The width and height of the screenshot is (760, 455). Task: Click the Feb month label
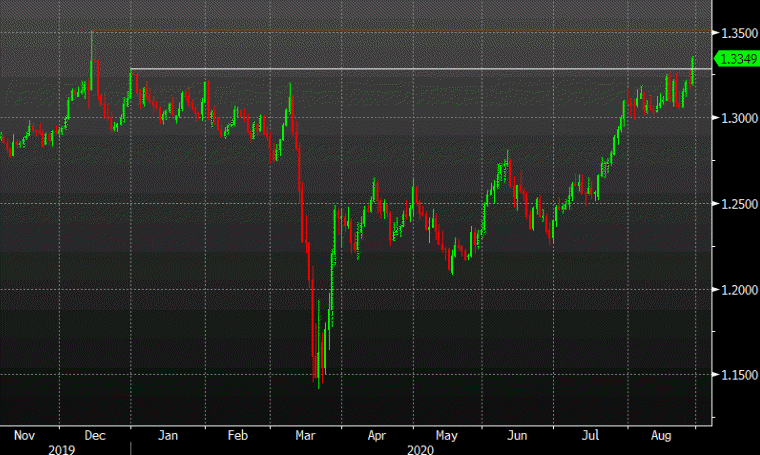click(238, 435)
